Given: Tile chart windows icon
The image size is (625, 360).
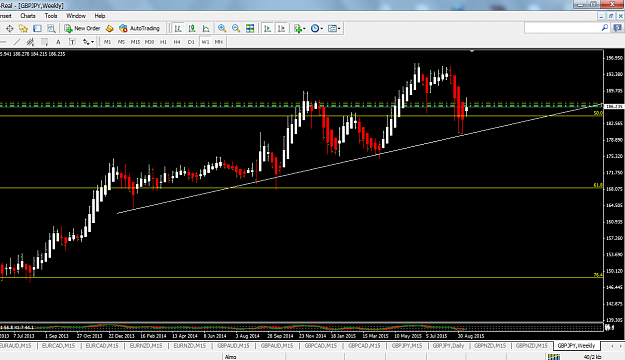Looking at the screenshot, I should pos(250,28).
